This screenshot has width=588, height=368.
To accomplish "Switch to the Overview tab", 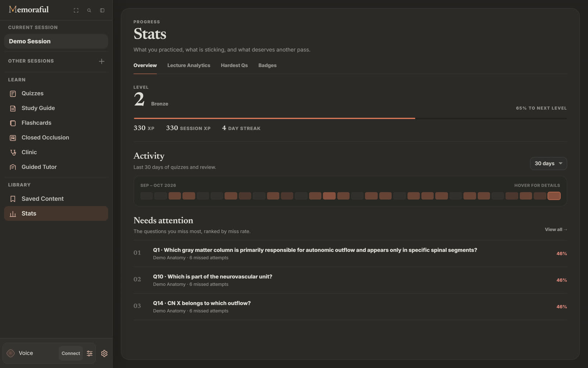I will coord(145,66).
